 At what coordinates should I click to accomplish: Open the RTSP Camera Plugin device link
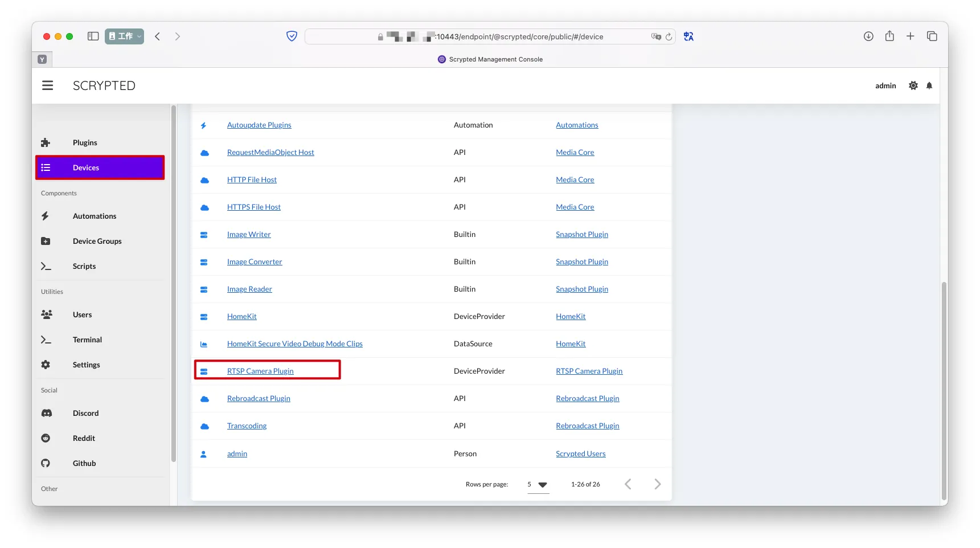(x=260, y=371)
